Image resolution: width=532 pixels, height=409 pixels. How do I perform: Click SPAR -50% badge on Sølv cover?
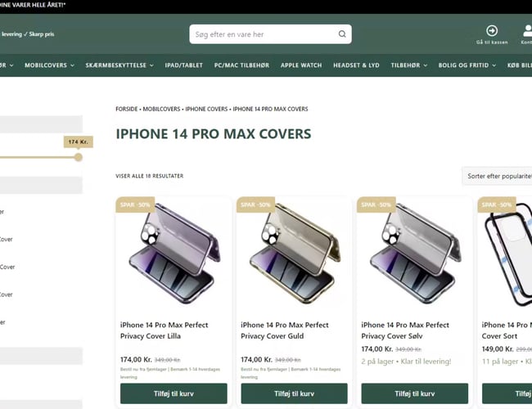[376, 204]
